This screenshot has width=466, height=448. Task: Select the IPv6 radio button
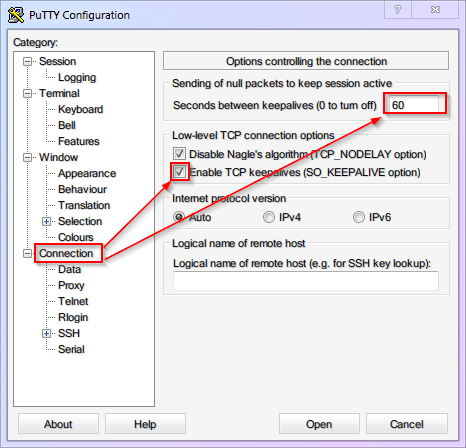coord(359,217)
